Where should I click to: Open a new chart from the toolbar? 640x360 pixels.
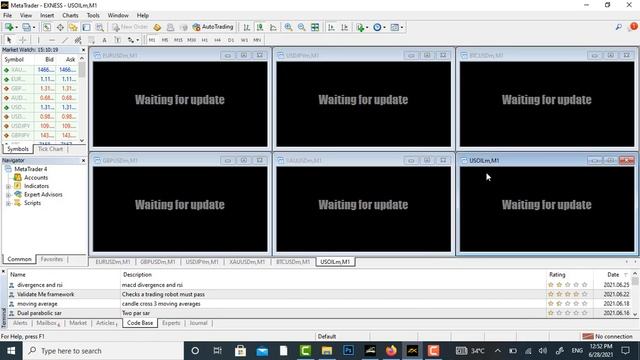pyautogui.click(x=9, y=27)
